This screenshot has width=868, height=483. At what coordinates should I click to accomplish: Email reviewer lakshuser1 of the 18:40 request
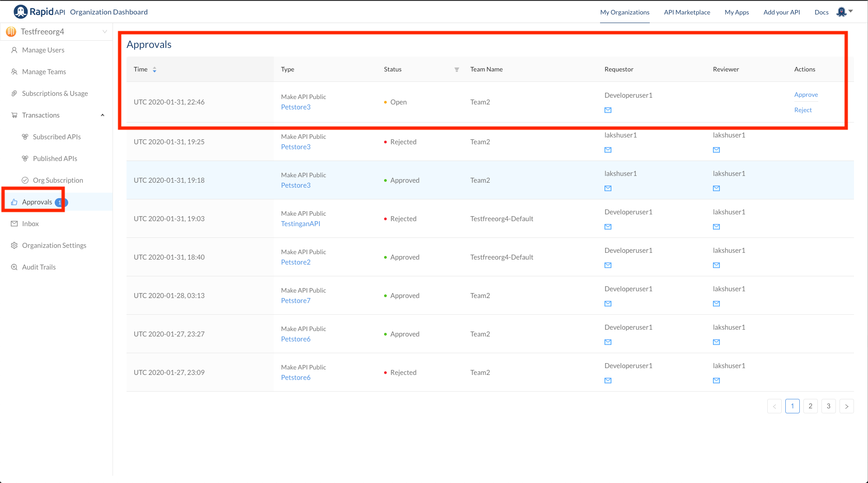pos(717,265)
